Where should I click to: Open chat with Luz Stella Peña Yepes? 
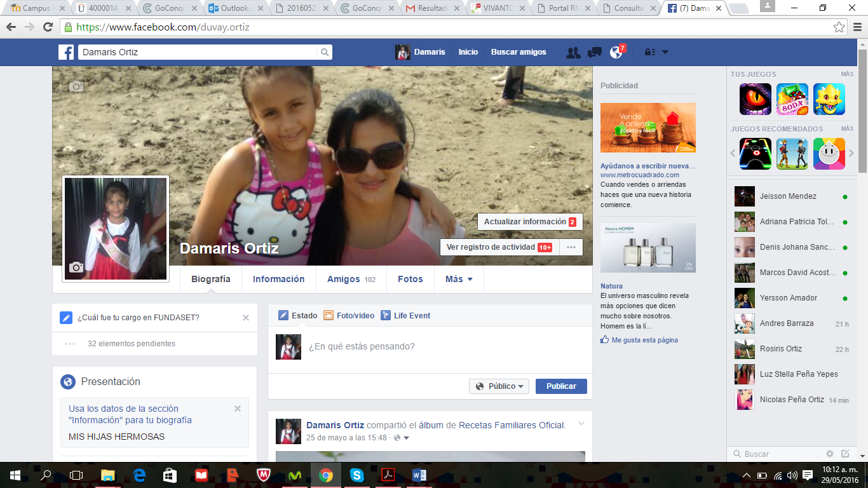pyautogui.click(x=790, y=374)
